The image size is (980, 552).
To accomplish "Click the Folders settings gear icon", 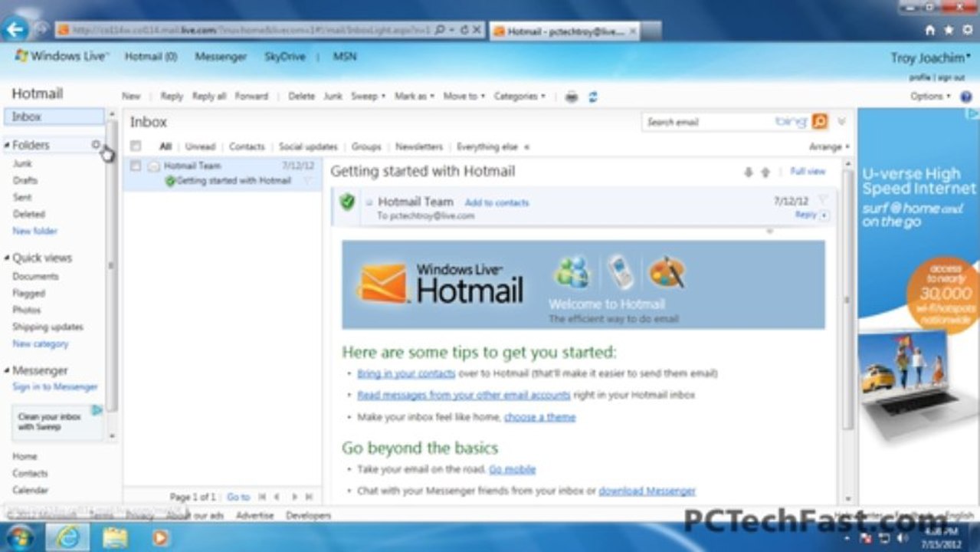I will pyautogui.click(x=96, y=144).
